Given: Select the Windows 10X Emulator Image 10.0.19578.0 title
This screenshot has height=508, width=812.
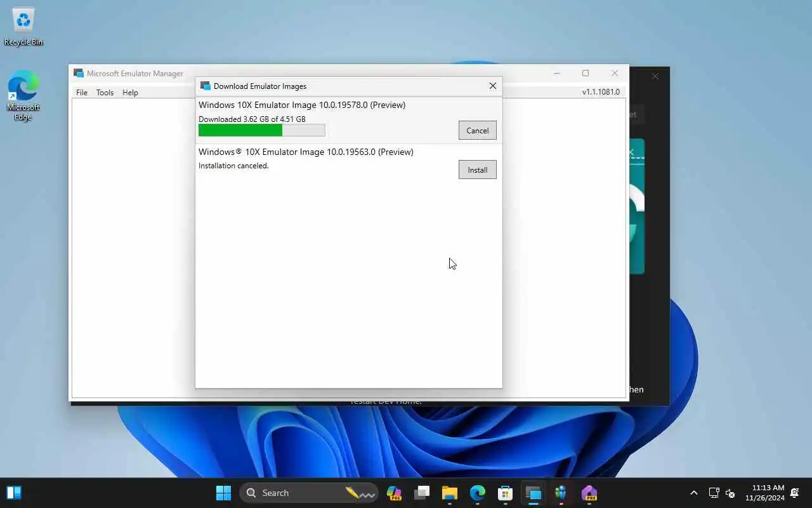Looking at the screenshot, I should (x=302, y=105).
